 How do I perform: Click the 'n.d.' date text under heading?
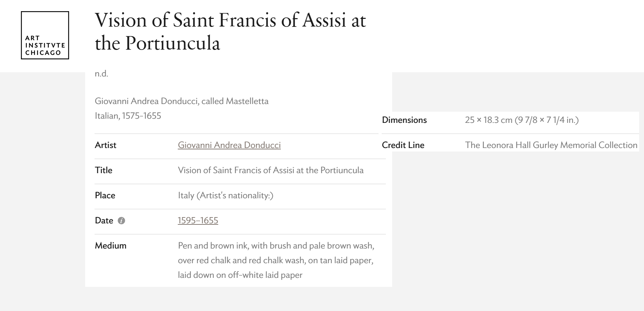pyautogui.click(x=102, y=74)
